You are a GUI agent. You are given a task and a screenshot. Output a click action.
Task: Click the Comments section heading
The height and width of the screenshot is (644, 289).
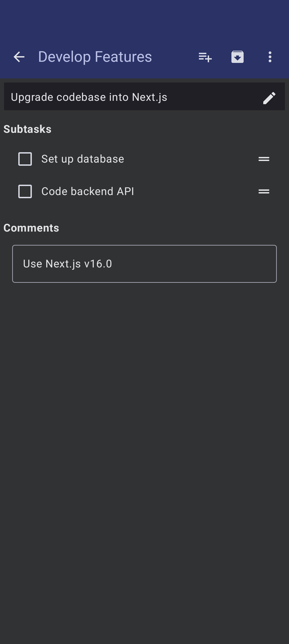pos(31,228)
